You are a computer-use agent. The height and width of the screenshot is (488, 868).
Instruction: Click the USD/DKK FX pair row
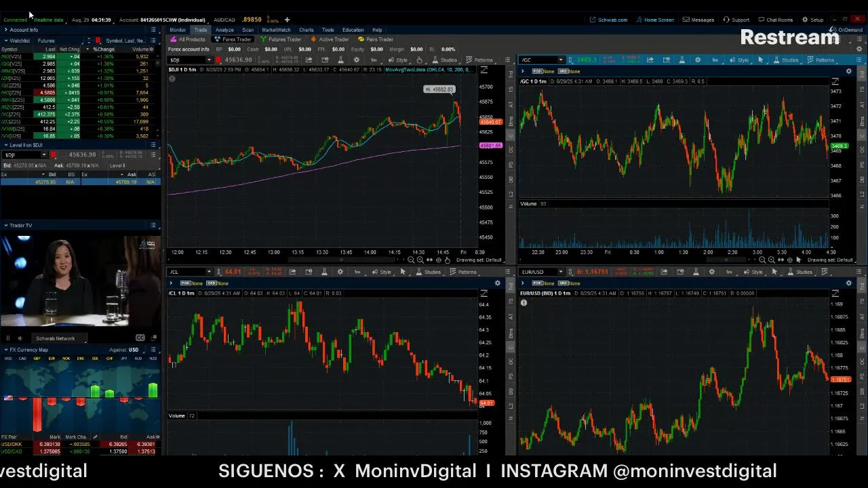(x=80, y=444)
